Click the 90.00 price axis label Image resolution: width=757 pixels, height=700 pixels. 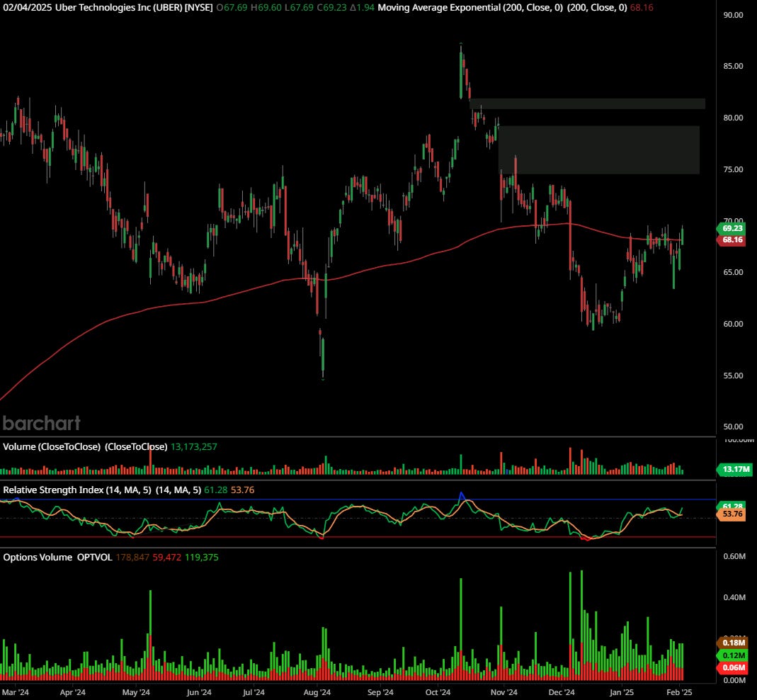(733, 15)
